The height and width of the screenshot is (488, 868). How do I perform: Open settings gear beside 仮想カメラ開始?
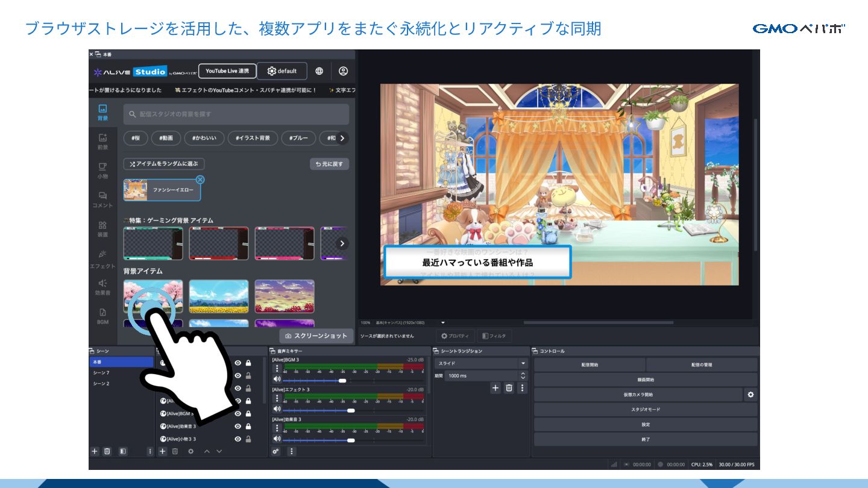click(750, 395)
